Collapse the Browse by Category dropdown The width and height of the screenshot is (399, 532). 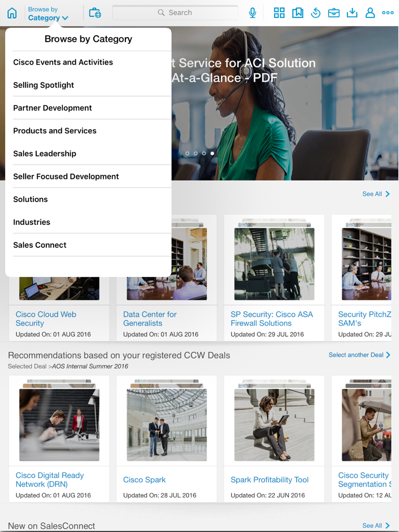48,14
